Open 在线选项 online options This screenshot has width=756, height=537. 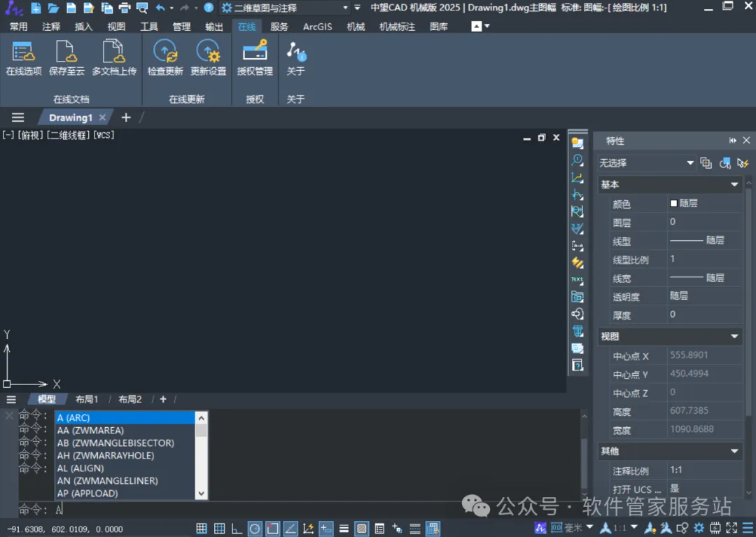coord(24,58)
